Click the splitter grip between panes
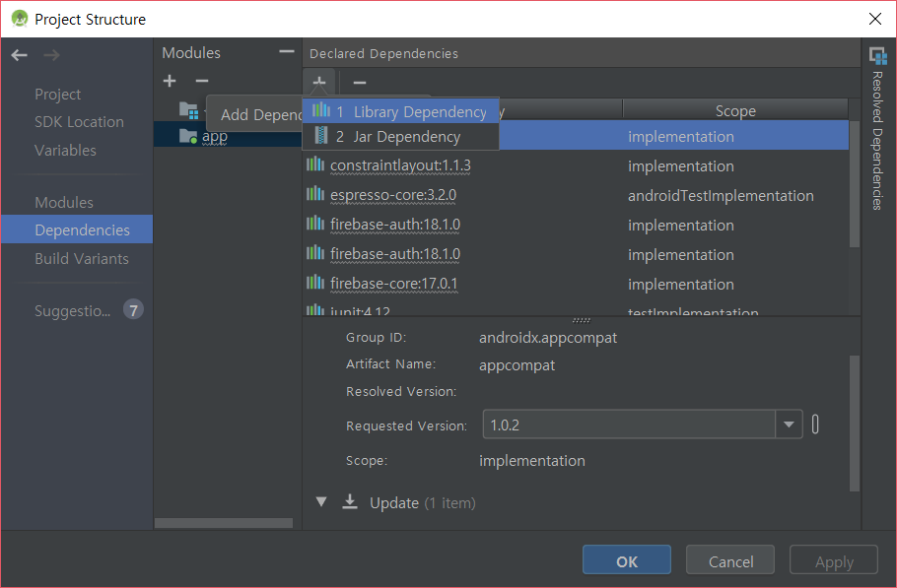This screenshot has width=897, height=588. tap(582, 320)
